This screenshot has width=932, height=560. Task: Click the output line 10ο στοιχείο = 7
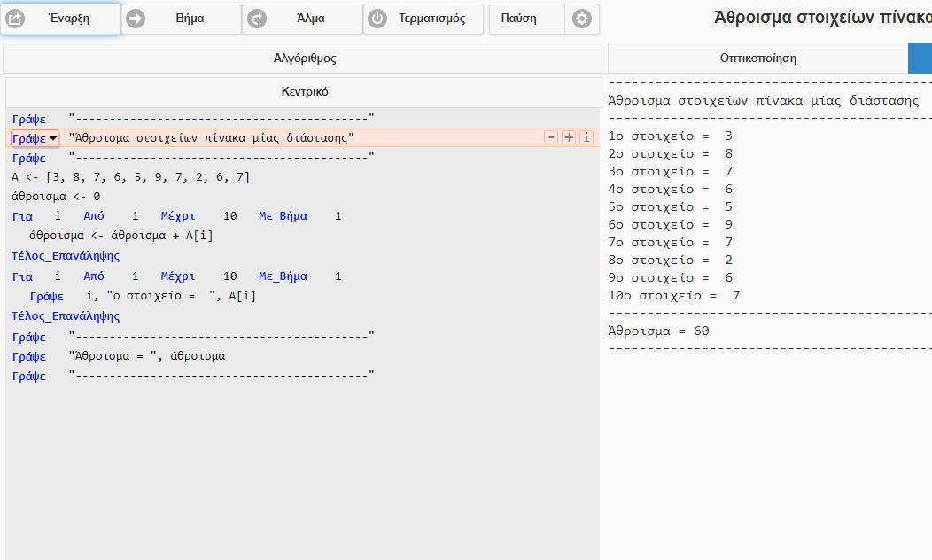pos(674,295)
